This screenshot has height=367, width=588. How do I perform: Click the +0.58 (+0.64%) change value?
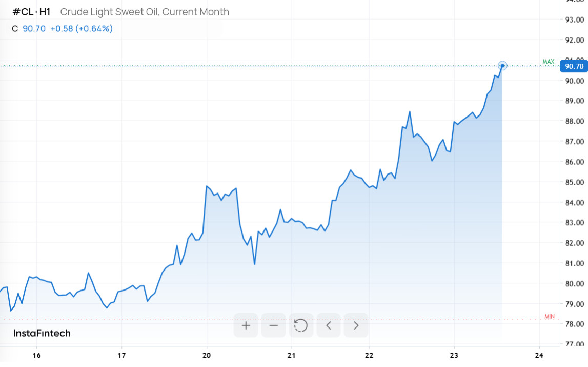(x=82, y=29)
